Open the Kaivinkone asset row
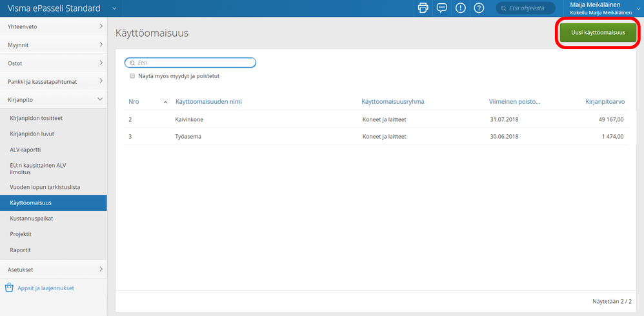The width and height of the screenshot is (644, 316). click(376, 119)
